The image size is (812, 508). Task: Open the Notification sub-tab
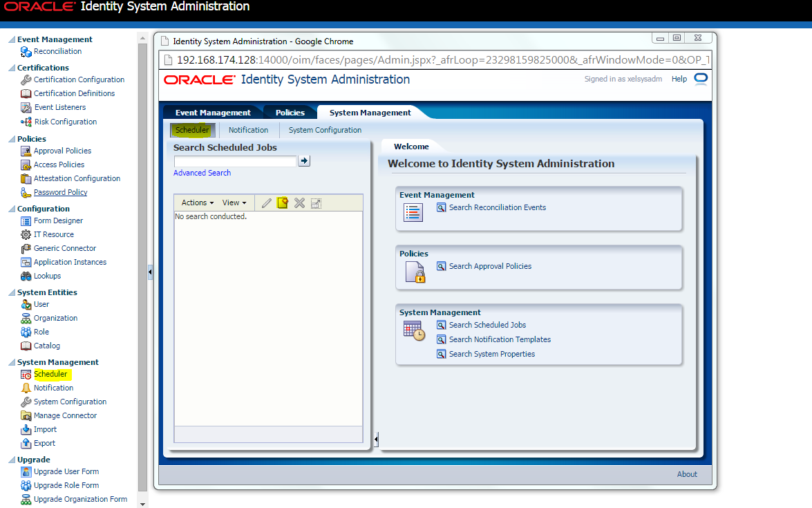point(249,130)
